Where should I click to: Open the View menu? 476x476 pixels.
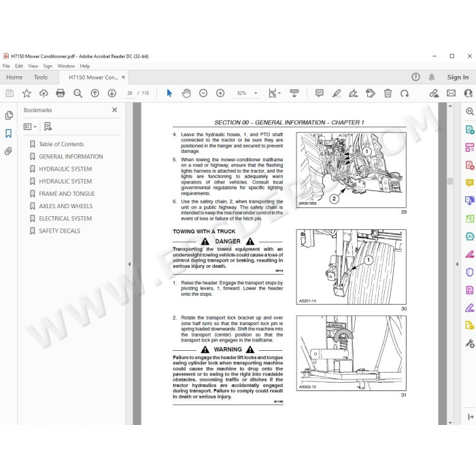click(x=33, y=66)
